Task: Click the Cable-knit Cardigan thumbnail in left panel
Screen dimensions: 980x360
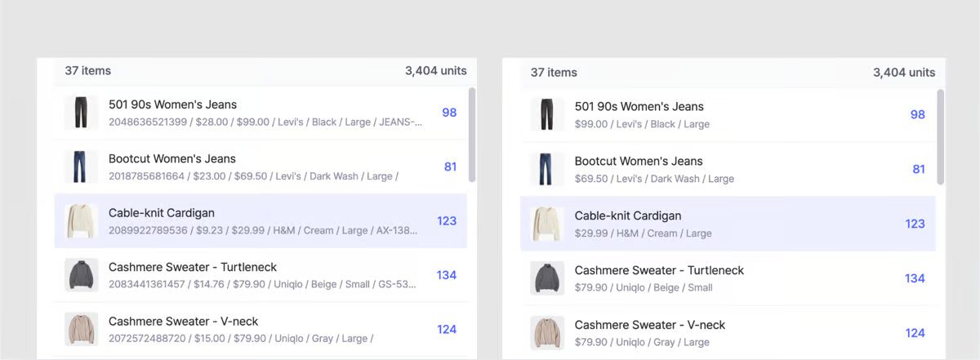Action: coord(81,221)
